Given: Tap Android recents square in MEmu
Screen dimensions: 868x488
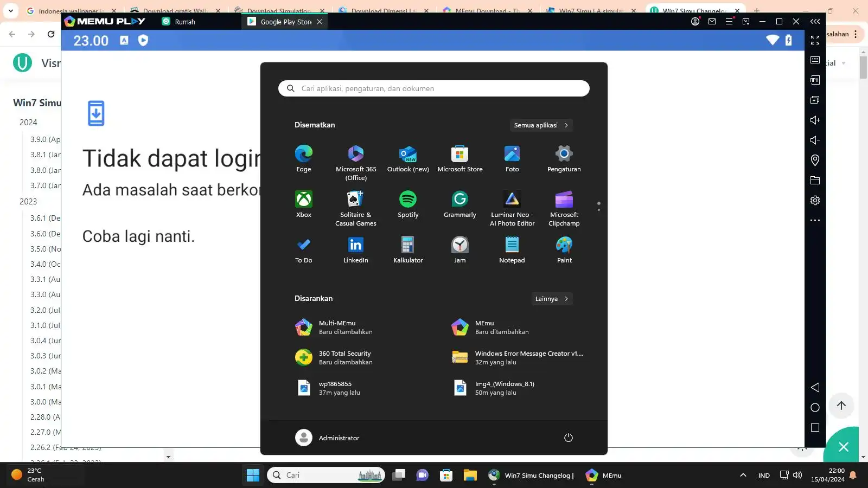Looking at the screenshot, I should pyautogui.click(x=815, y=427).
